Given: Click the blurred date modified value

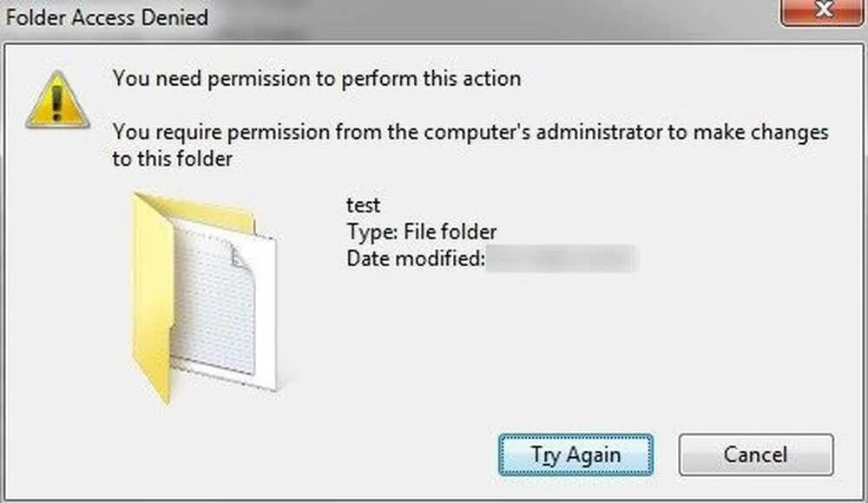Looking at the screenshot, I should click(562, 259).
